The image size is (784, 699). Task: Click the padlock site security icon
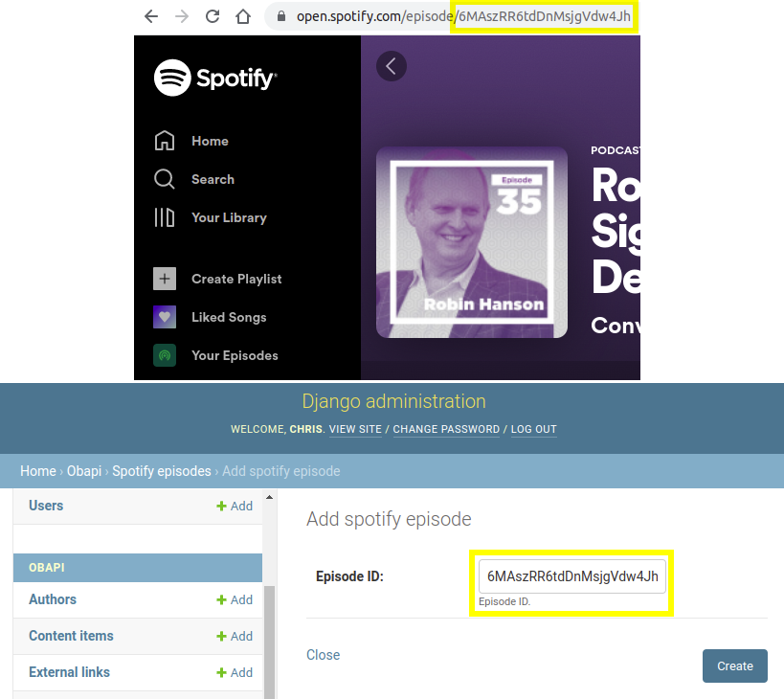281,16
